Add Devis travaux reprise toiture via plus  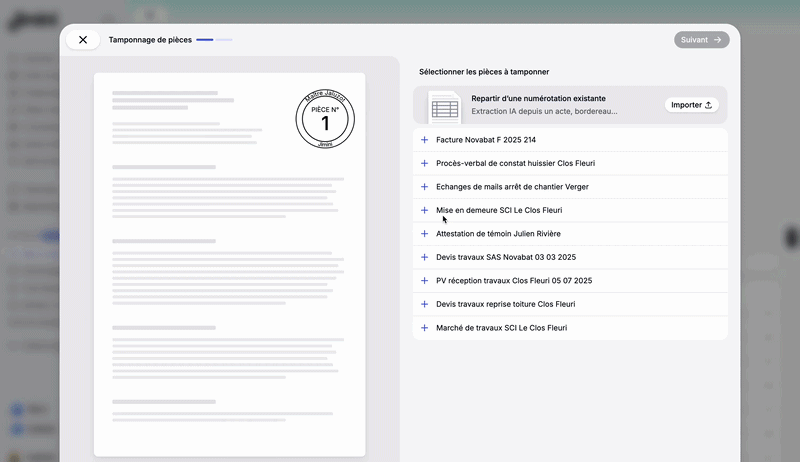coord(424,304)
